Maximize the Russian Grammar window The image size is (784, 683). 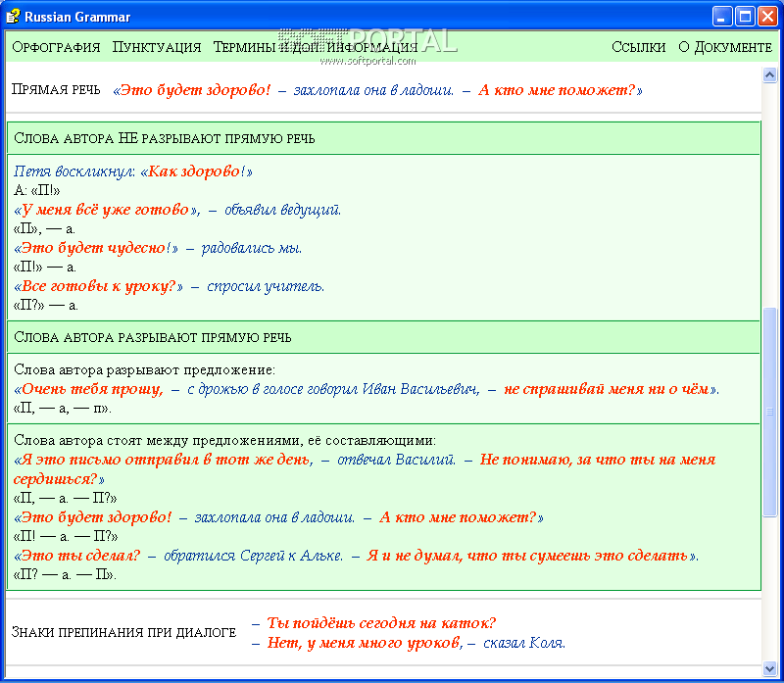[745, 17]
